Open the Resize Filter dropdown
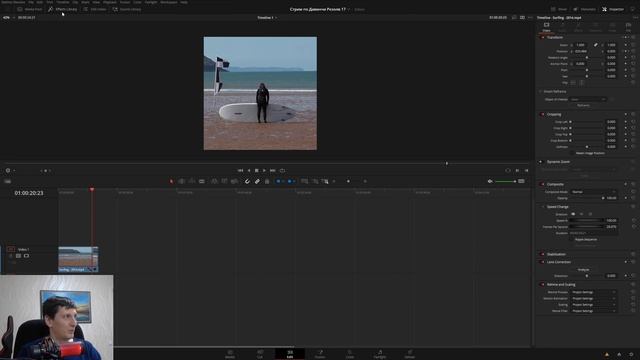This screenshot has height=360, width=640. (x=593, y=311)
